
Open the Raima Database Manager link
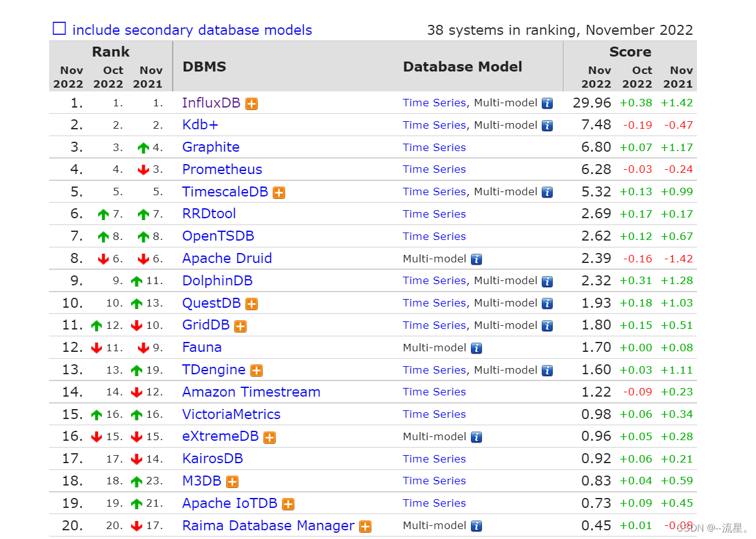tap(268, 526)
